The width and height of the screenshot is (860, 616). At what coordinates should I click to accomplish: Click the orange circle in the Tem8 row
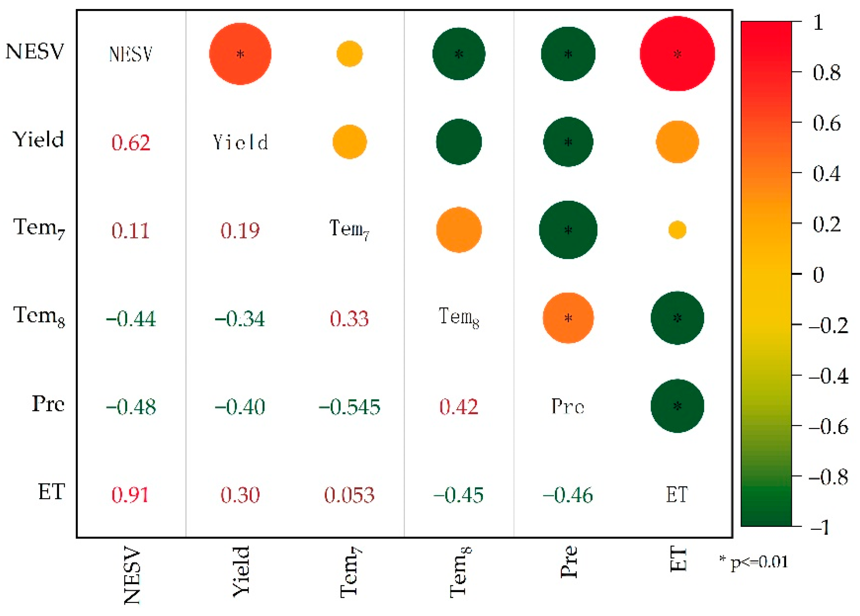coord(568,318)
